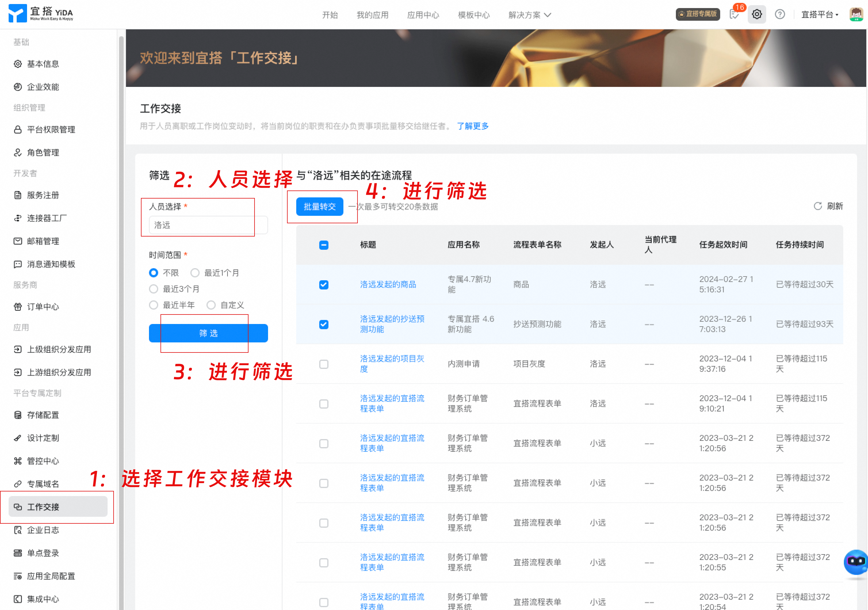Image resolution: width=868 pixels, height=610 pixels.
Task: Click the 批量转交 button
Action: pyautogui.click(x=320, y=207)
